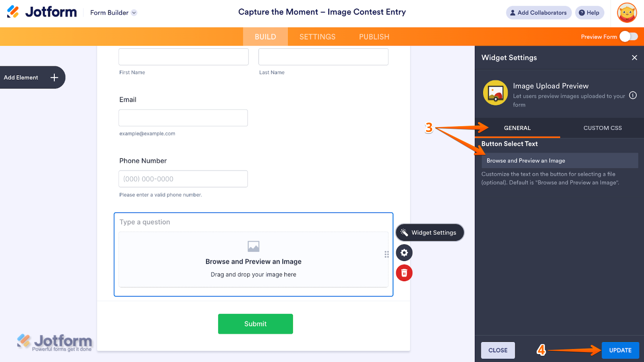Click the plus icon on Add Element
This screenshot has width=644, height=362.
(x=54, y=77)
